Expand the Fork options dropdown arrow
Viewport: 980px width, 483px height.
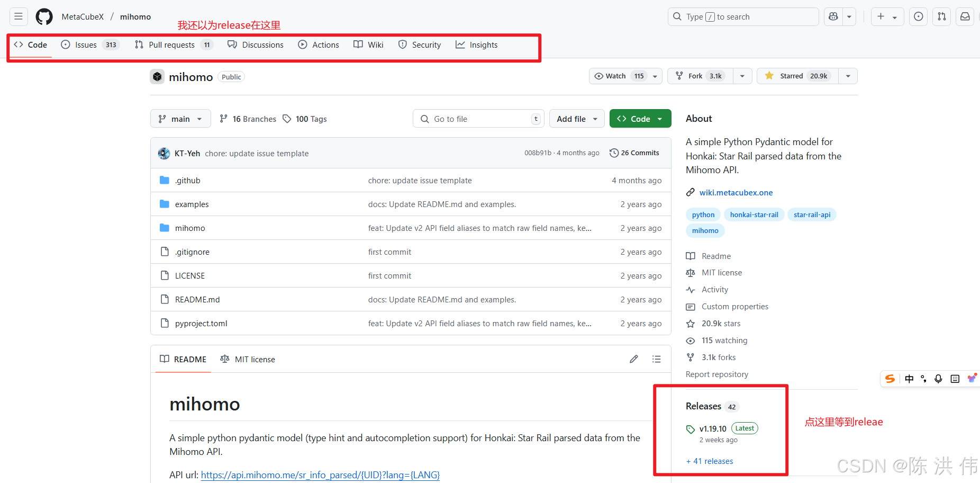click(x=742, y=76)
